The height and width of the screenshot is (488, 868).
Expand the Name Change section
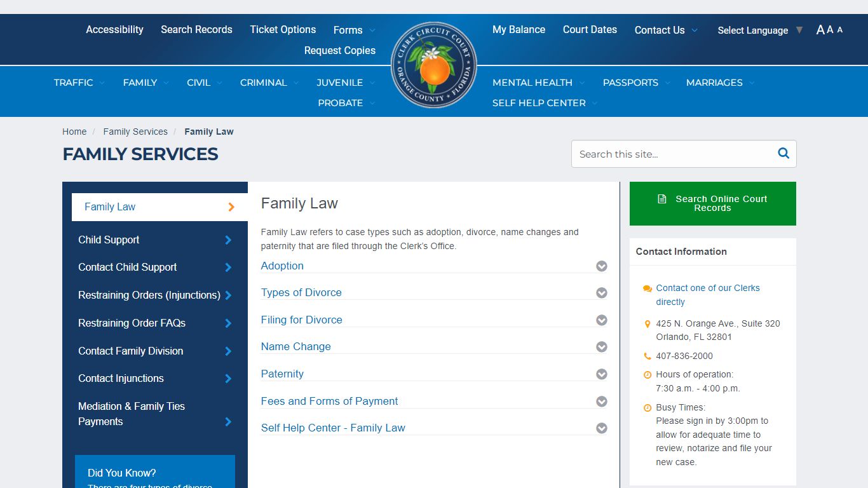(x=434, y=347)
